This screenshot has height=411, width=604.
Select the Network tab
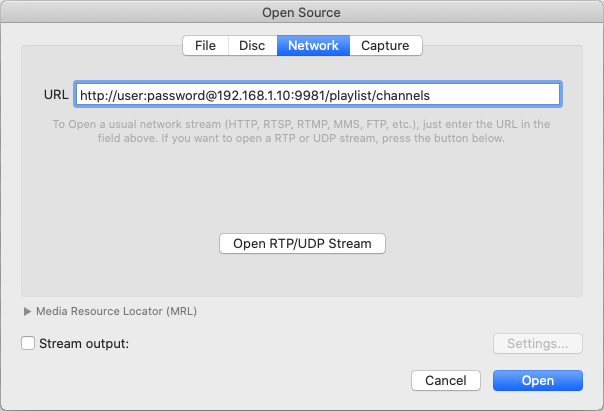click(x=313, y=45)
